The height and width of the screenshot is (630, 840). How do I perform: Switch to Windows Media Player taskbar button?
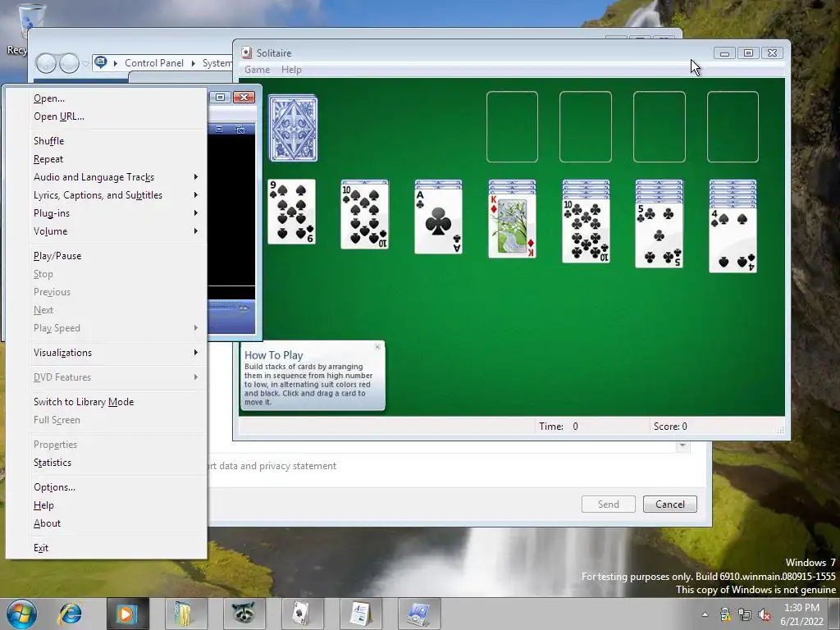[x=127, y=614]
